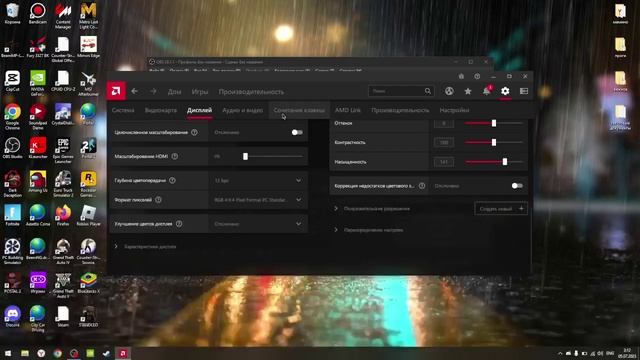Open Roblox Player desktop shortcut
640x360 pixels.
coord(88,216)
